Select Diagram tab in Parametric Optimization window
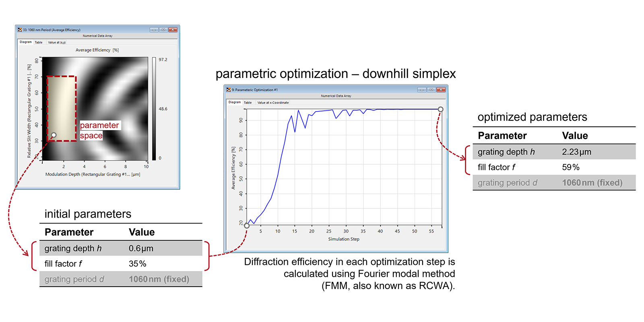 [x=235, y=102]
